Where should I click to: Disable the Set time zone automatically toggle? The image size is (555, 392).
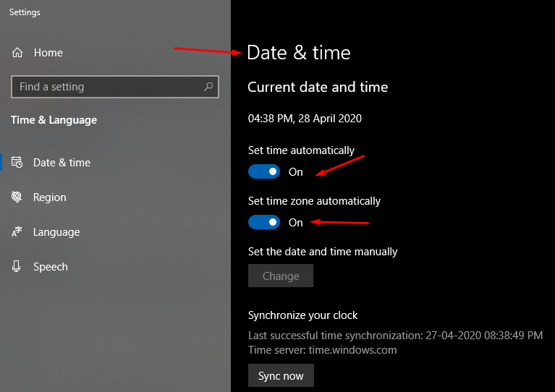point(264,222)
